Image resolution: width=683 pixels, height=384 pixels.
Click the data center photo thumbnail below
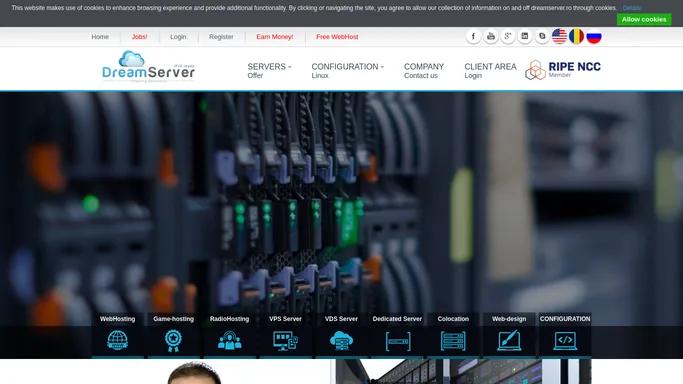463,371
